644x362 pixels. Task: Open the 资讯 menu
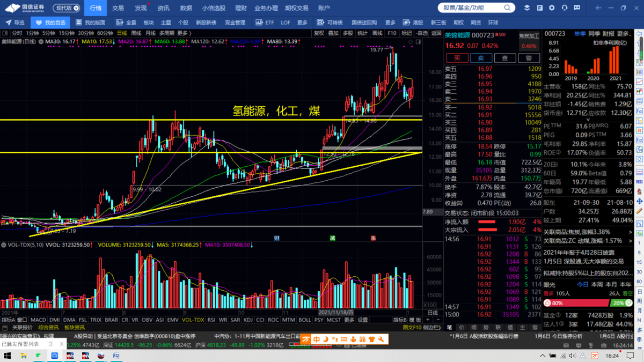click(163, 8)
